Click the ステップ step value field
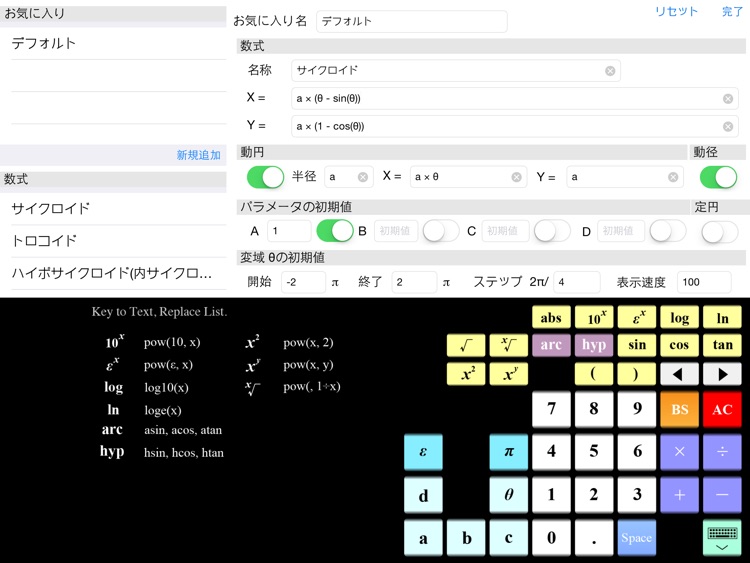The height and width of the screenshot is (563, 750). point(577,282)
